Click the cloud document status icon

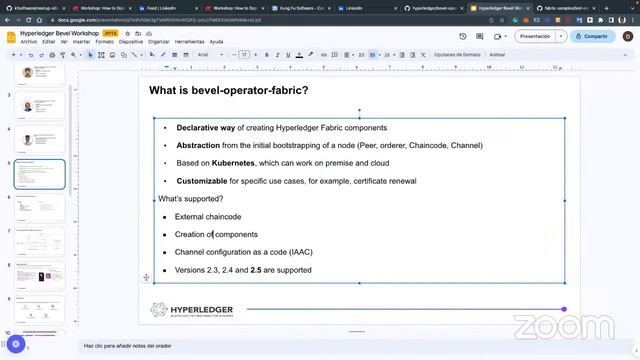coord(149,33)
